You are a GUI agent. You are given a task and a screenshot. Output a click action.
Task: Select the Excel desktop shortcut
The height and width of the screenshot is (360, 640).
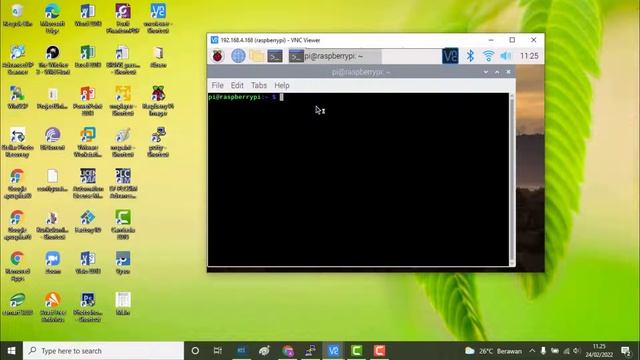[88, 57]
